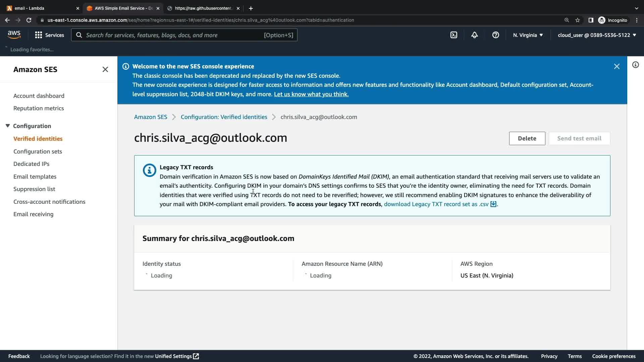
Task: Download Legacy TXT record set as .csv
Action: pos(439,204)
